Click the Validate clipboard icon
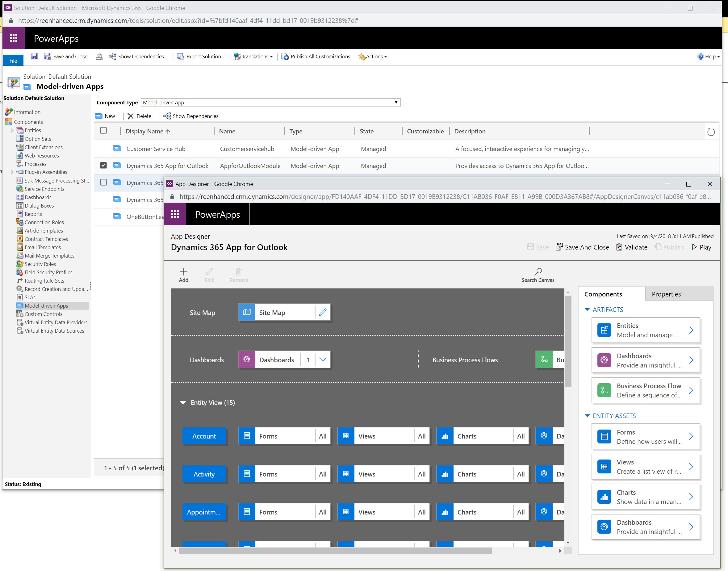 [619, 247]
